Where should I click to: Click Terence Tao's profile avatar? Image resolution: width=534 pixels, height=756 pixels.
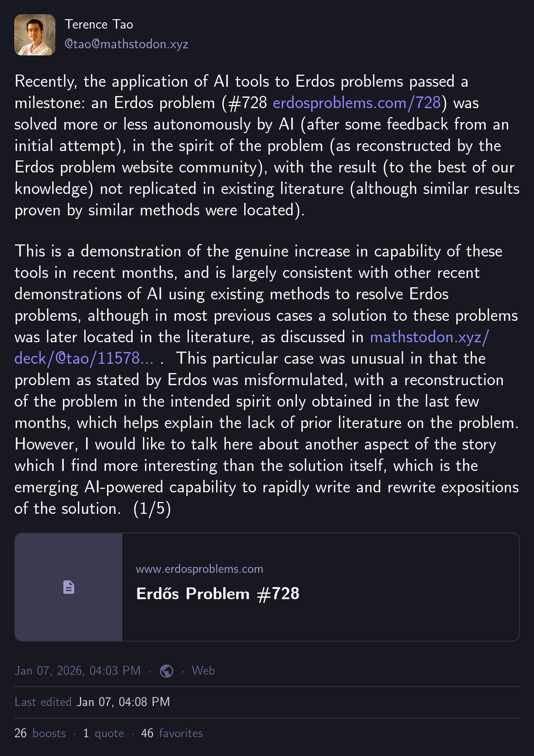tap(35, 35)
